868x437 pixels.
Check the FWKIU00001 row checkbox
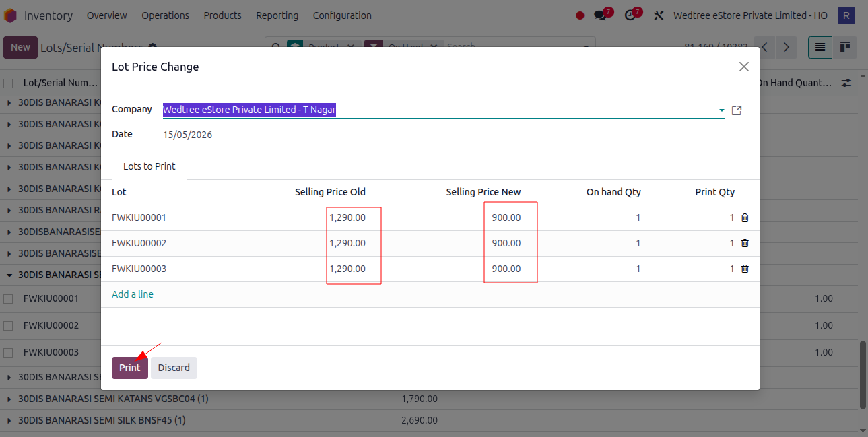point(8,298)
